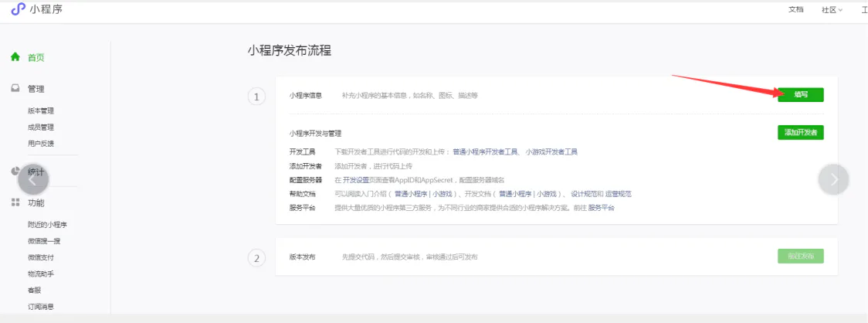Click the 帮助文档 row label
Image resolution: width=868 pixels, height=323 pixels.
(x=302, y=195)
